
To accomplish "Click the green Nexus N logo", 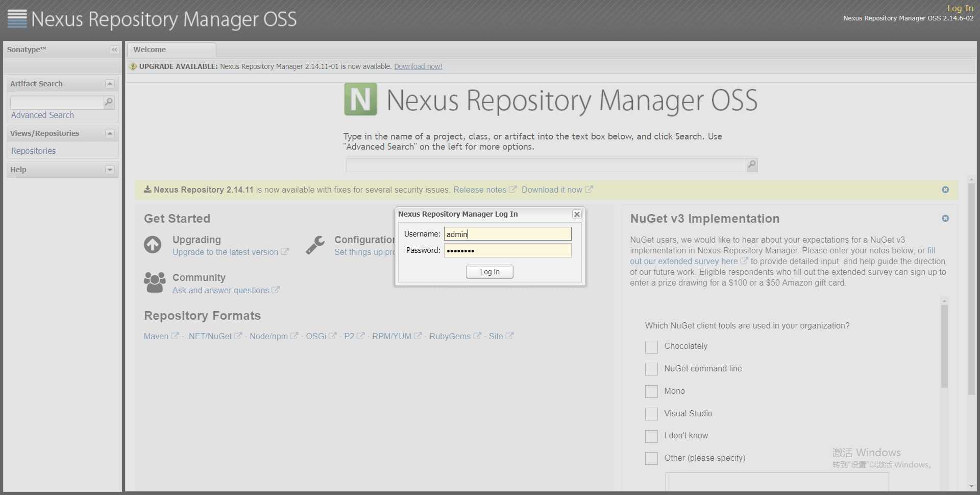I will click(360, 99).
